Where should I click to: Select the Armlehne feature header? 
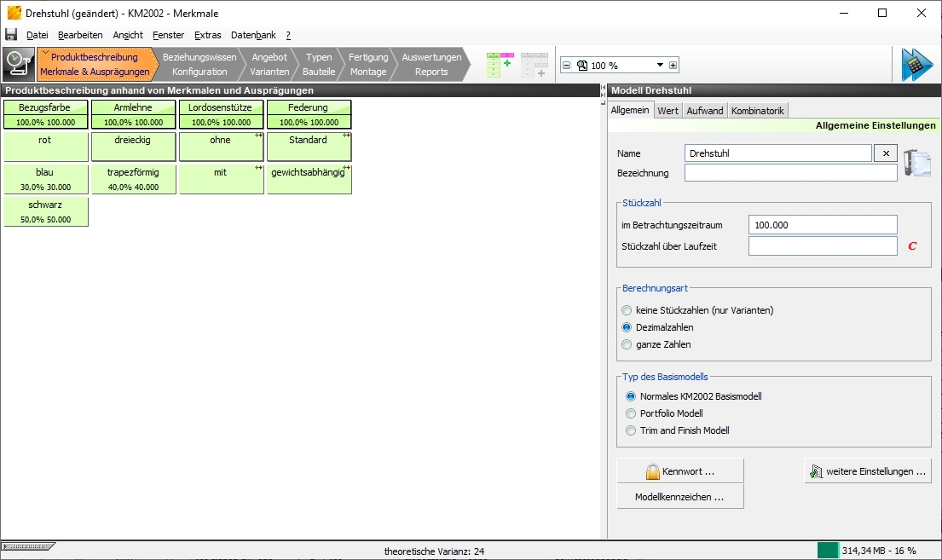(x=133, y=114)
